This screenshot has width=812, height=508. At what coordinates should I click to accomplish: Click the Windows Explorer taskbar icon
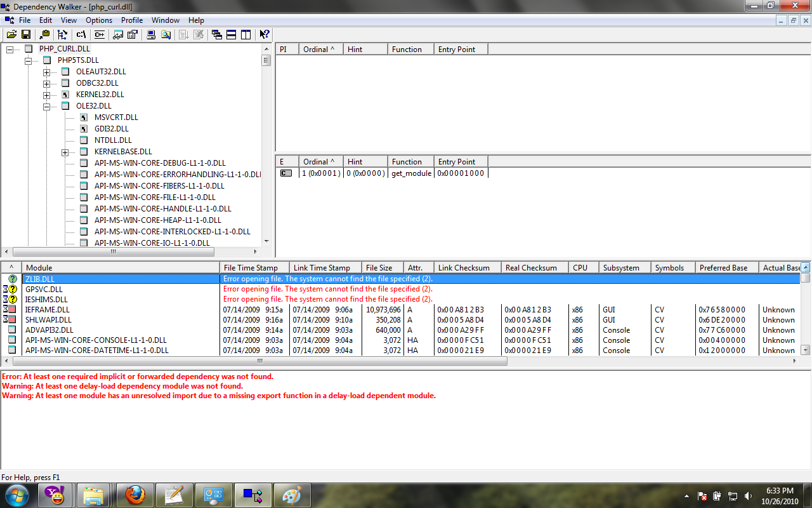point(94,495)
